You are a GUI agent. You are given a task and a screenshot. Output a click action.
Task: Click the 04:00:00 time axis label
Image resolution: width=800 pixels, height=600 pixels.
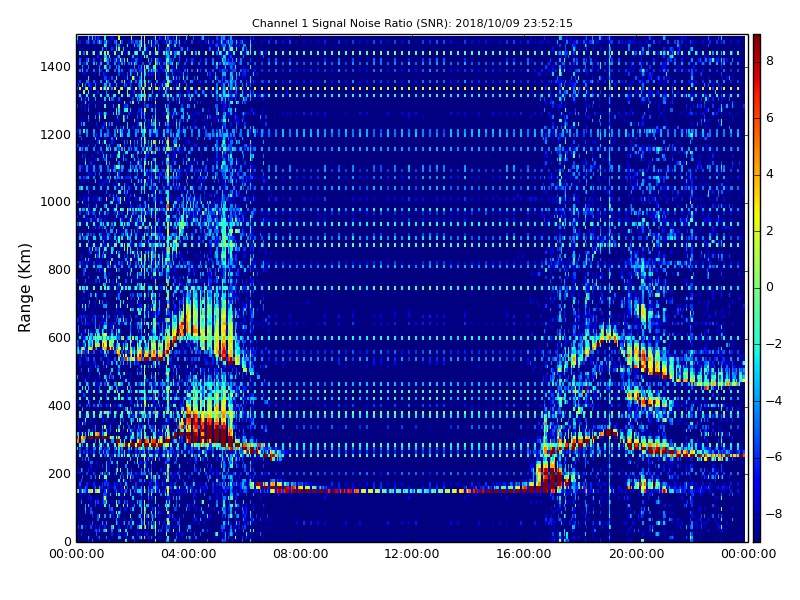188,554
